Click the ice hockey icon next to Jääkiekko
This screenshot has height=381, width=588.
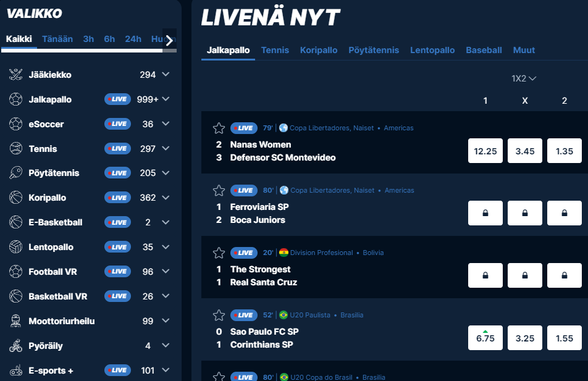[16, 75]
